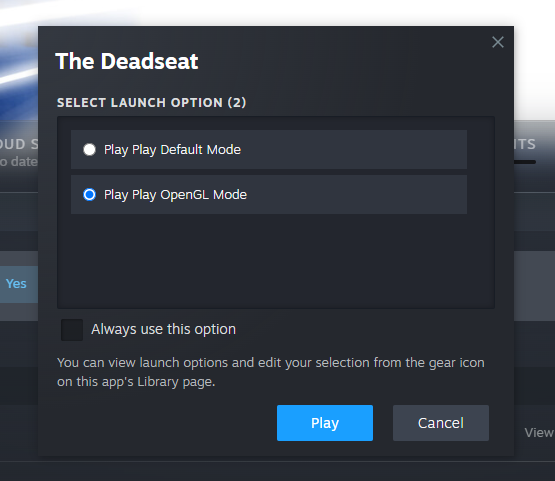
Task: Click the cut-off 'o date' status text
Action: click(19, 162)
